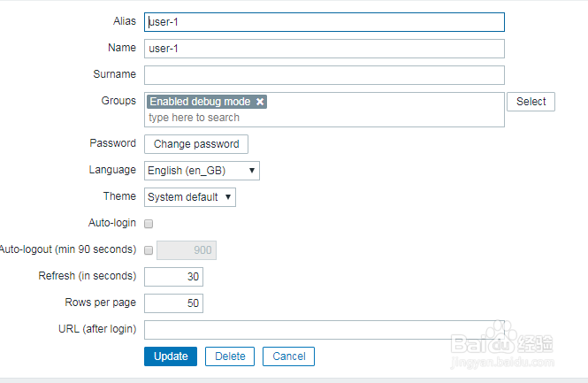Delete the user with Delete button
The image size is (588, 383).
pyautogui.click(x=230, y=356)
